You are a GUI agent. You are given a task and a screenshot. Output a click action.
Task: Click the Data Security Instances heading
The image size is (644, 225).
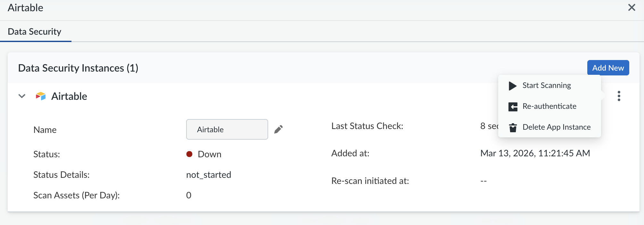coord(78,68)
